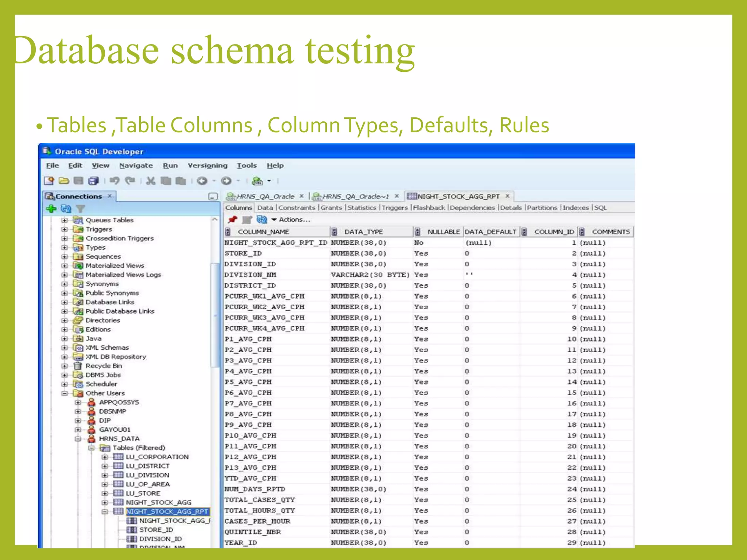Screen dimensions: 747x560
Task: Sort by NULLABLE column header
Action: click(x=438, y=232)
